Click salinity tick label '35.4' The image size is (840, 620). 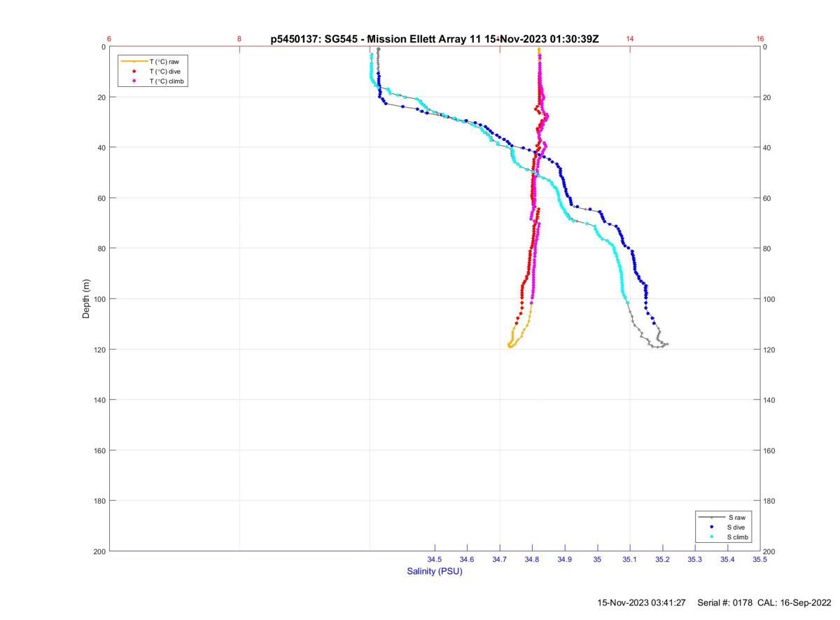[x=727, y=559]
